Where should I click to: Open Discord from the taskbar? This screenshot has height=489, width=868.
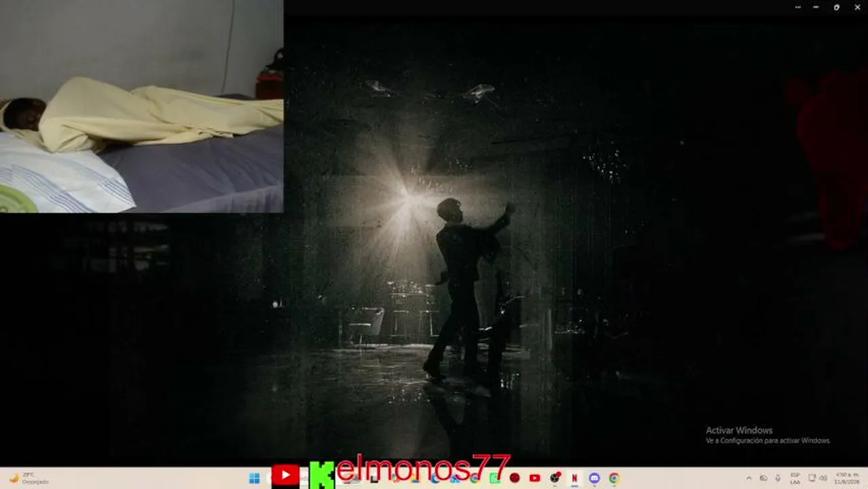tap(594, 478)
